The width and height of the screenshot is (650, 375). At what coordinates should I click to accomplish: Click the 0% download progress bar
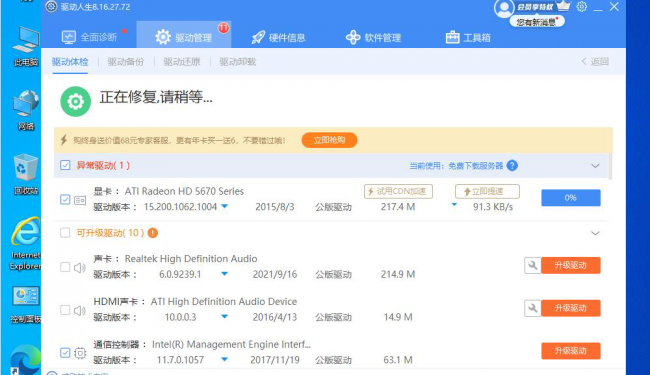pyautogui.click(x=570, y=198)
